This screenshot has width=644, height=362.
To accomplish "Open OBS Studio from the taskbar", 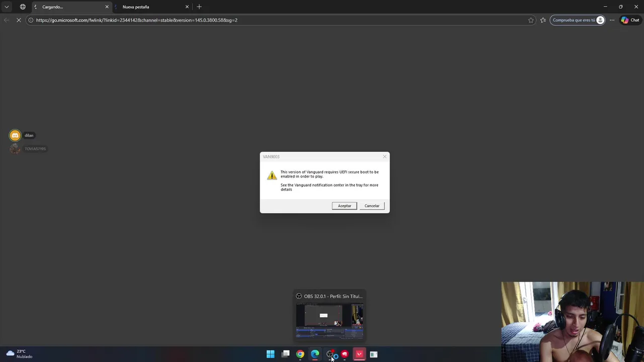I will pos(330,354).
